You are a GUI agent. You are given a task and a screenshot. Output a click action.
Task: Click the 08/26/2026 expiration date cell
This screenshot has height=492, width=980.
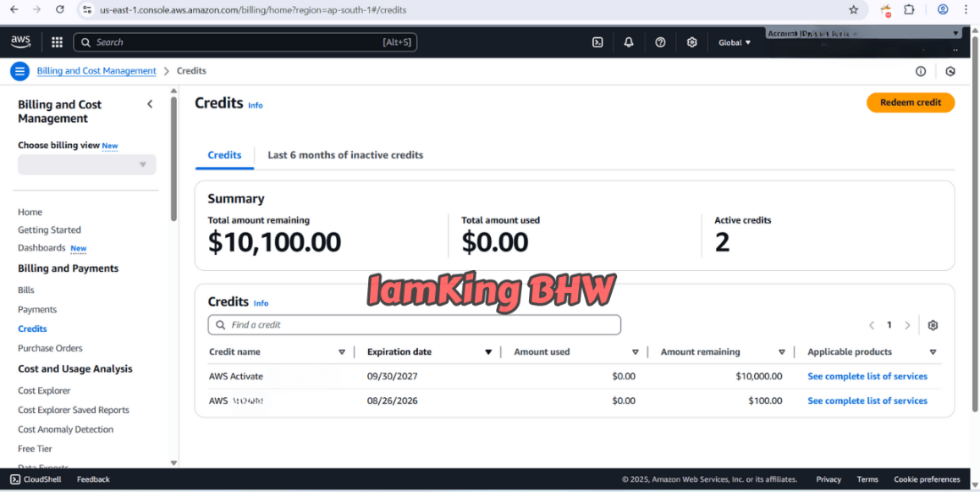[x=393, y=401]
